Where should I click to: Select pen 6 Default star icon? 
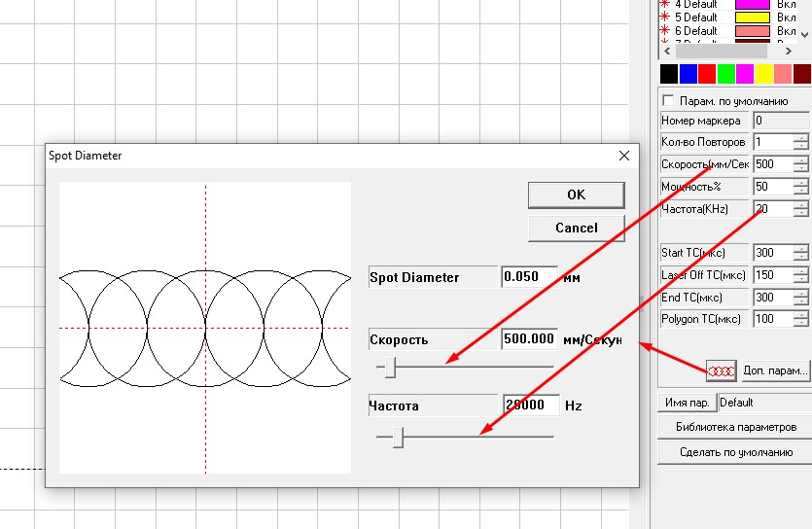coord(665,31)
